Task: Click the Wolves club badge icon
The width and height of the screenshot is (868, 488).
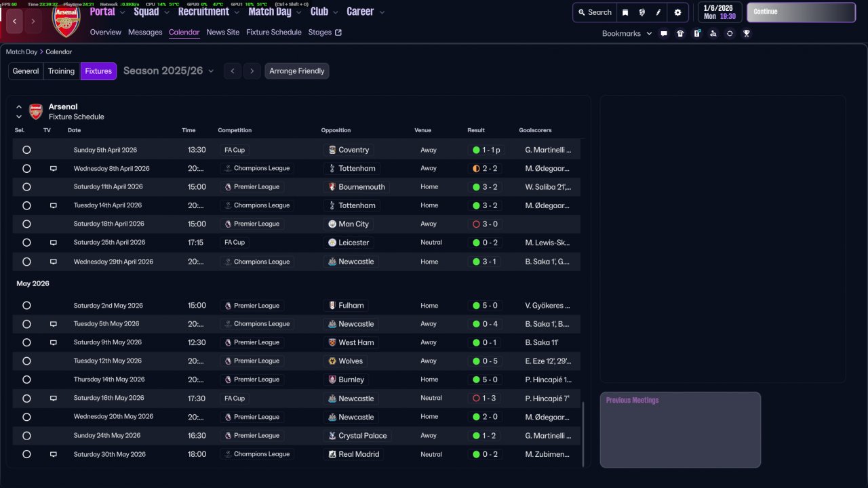Action: pos(332,361)
